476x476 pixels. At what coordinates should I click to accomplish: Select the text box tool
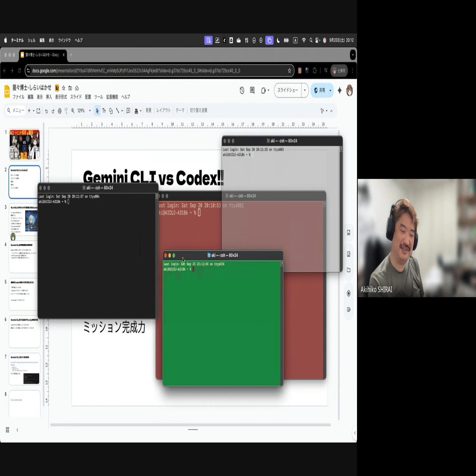(104, 111)
